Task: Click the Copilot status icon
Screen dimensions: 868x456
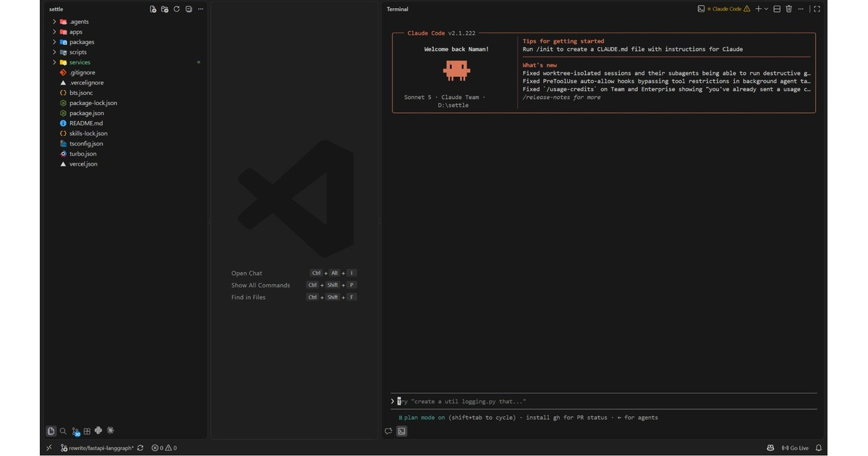Action: click(x=771, y=448)
